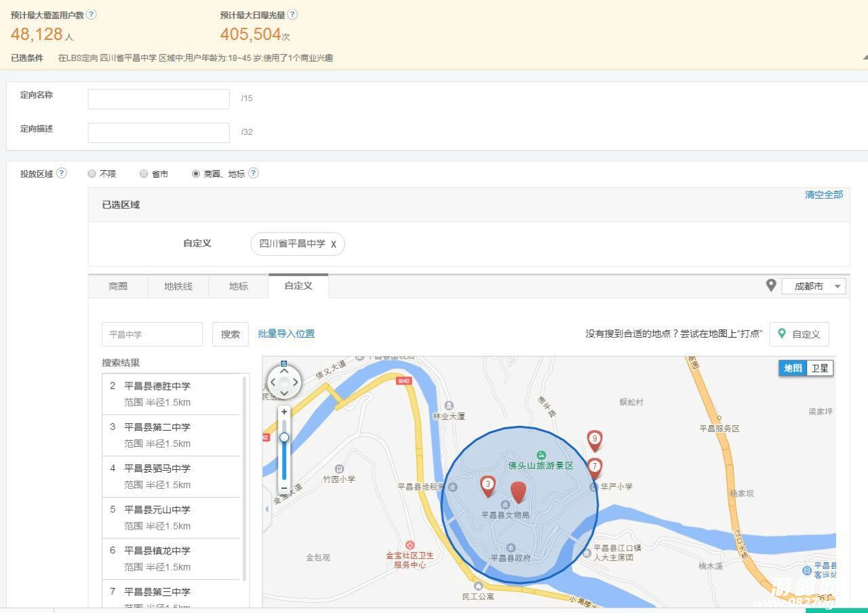Click the 平昌中学 search input field
The image size is (868, 613).
153,334
